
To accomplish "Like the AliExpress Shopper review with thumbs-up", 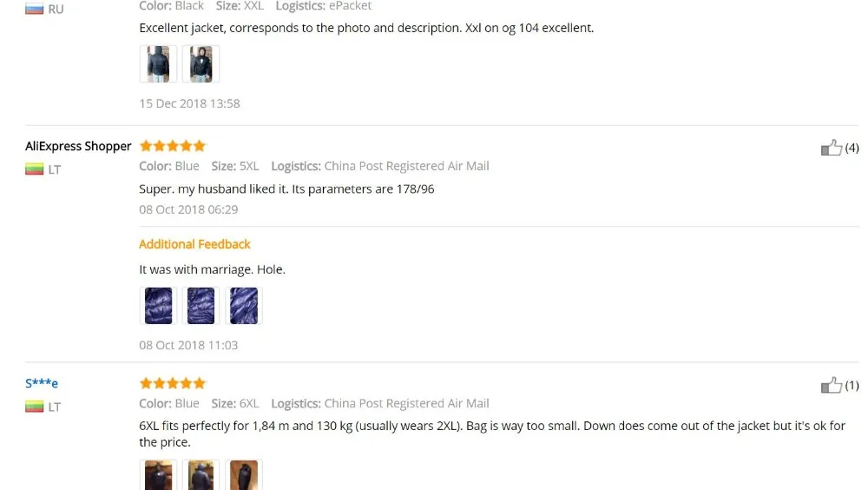I will click(x=831, y=148).
